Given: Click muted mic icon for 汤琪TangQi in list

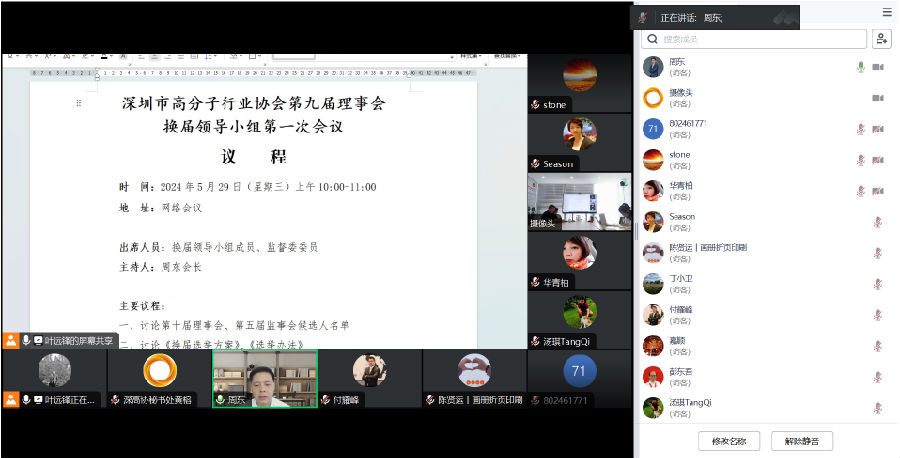Looking at the screenshot, I should pyautogui.click(x=878, y=408).
